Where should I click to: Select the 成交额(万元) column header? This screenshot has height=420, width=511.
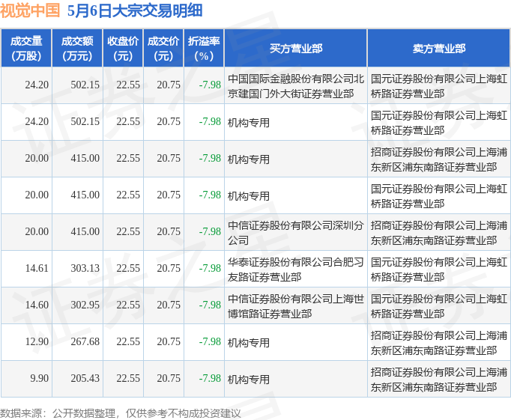(x=77, y=48)
